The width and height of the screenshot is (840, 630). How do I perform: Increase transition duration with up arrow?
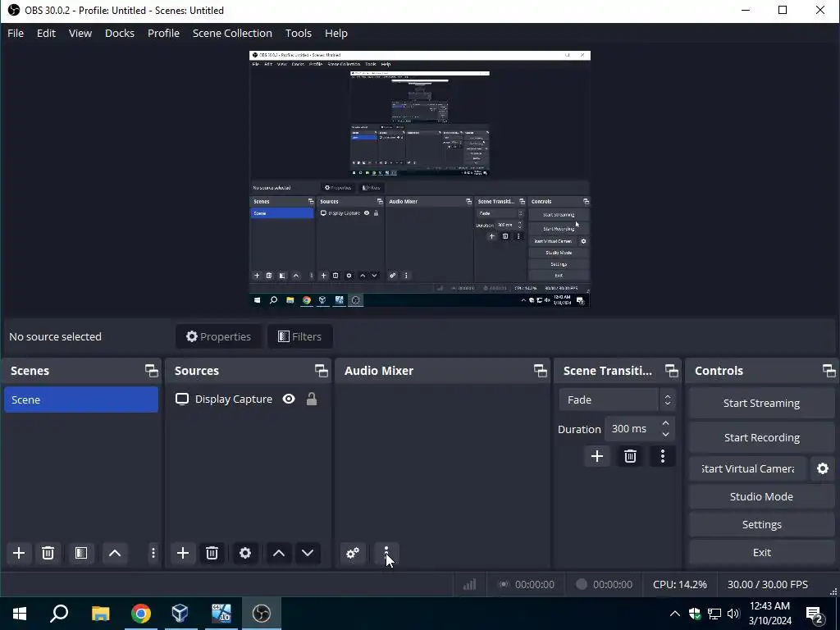coord(665,423)
